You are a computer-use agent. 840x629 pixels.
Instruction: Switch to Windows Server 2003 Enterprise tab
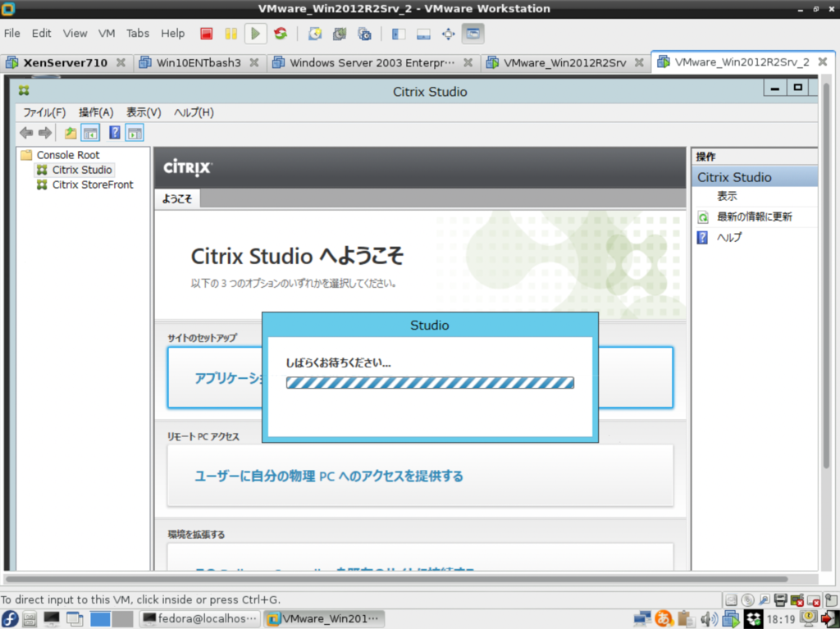coord(372,62)
